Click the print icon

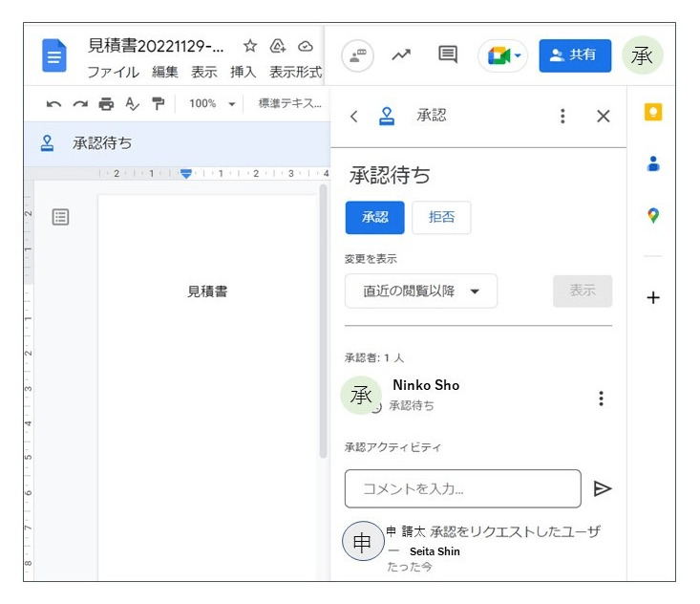coord(106,104)
